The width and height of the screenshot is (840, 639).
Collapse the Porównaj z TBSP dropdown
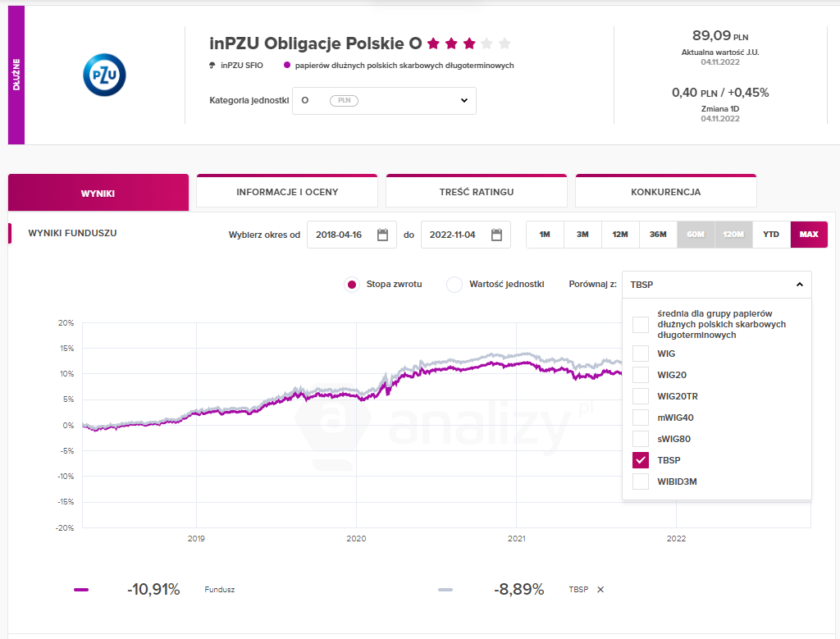(x=717, y=285)
